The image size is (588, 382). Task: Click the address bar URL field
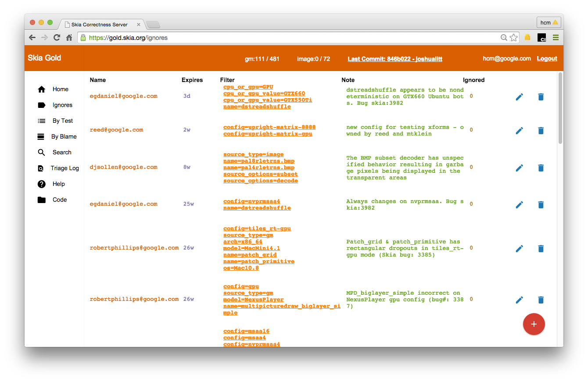(290, 38)
